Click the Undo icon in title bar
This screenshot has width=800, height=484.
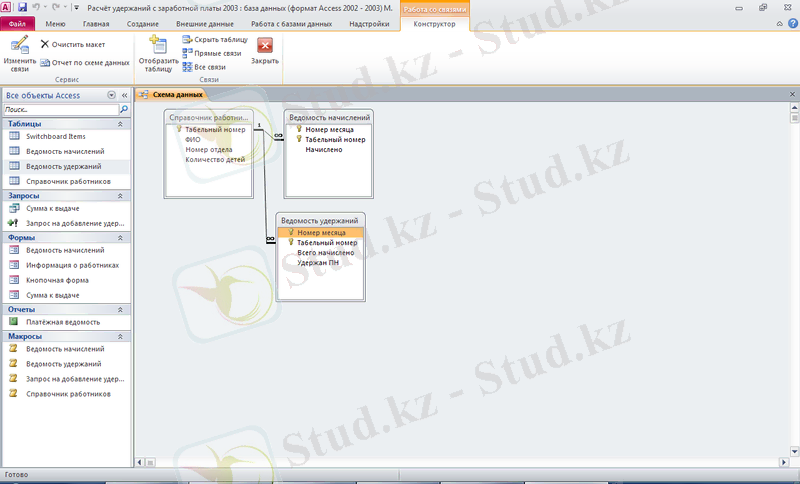pos(36,8)
